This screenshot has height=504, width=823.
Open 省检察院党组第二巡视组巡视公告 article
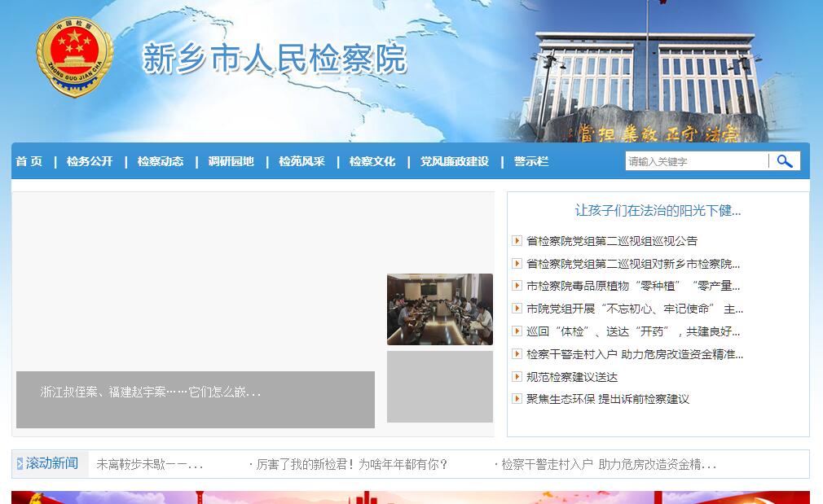pos(612,241)
